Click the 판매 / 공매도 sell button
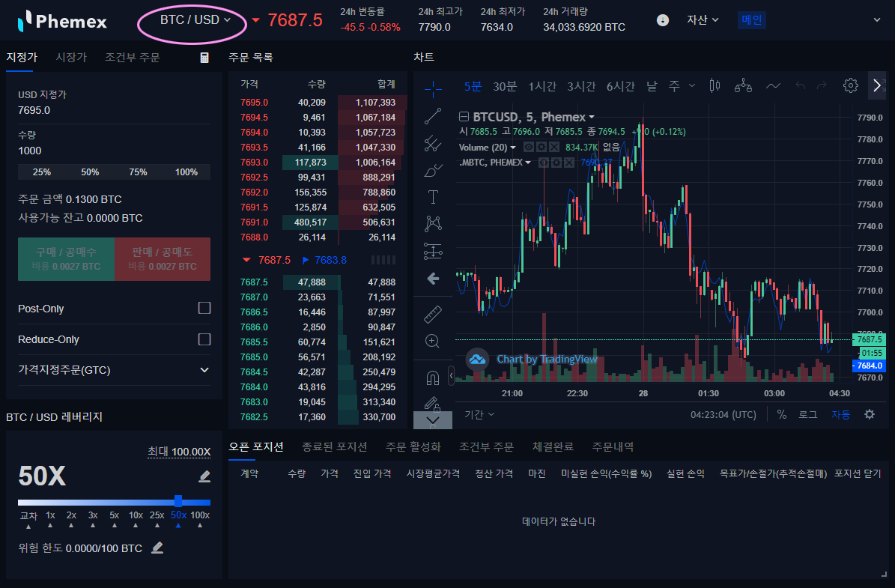 [x=163, y=259]
